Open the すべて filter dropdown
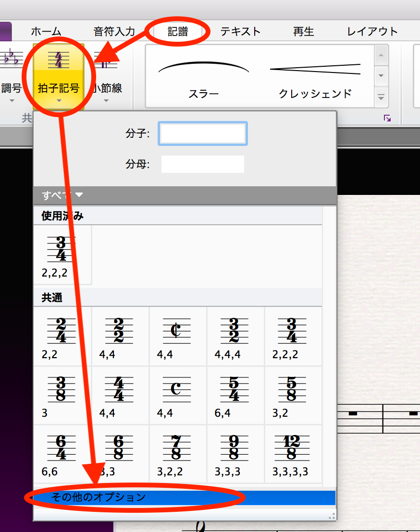This screenshot has width=420, height=532. point(62,195)
